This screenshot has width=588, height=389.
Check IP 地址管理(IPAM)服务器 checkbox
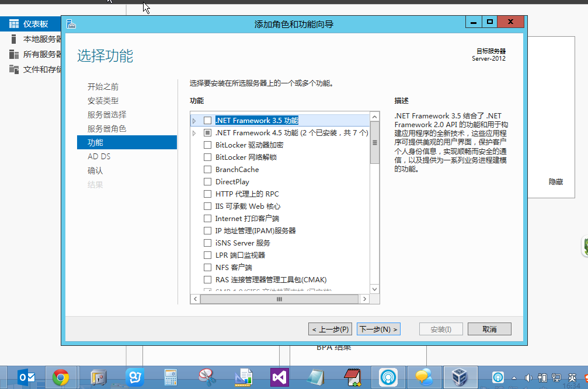click(x=207, y=230)
